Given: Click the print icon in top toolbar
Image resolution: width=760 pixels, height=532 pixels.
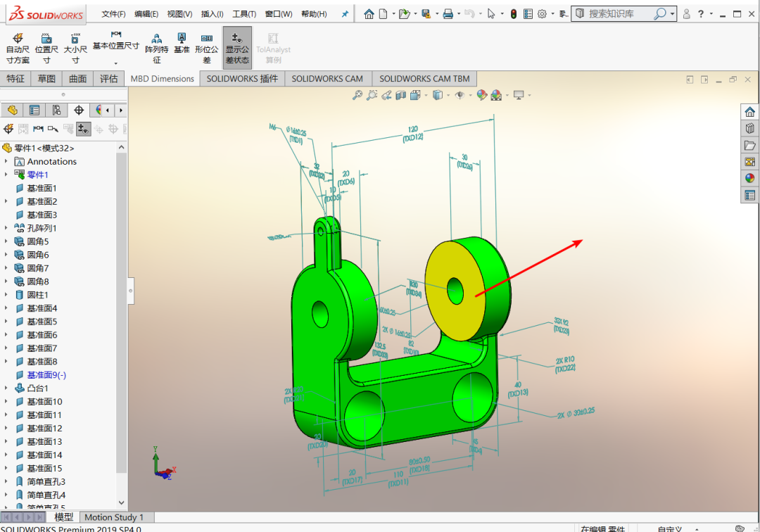Looking at the screenshot, I should [448, 14].
